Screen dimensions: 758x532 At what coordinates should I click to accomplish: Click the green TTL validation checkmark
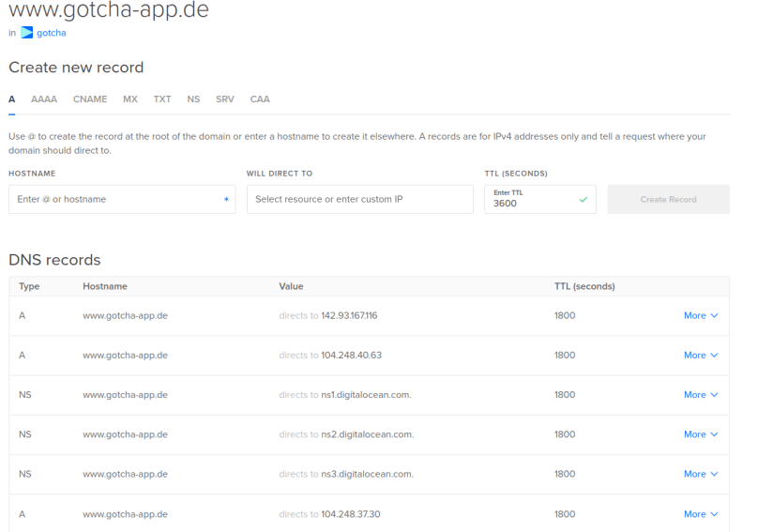(x=584, y=199)
